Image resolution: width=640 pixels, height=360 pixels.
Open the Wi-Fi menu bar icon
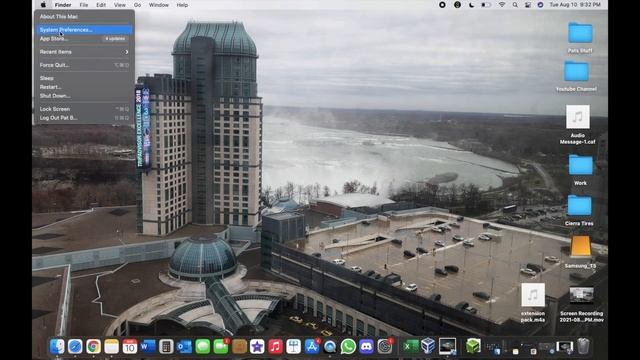pos(502,5)
